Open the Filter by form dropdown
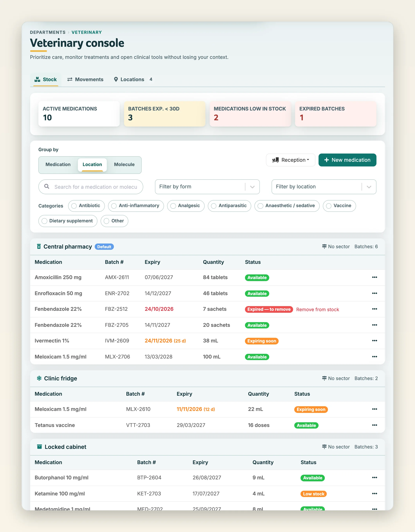Screen dimensions: 415x532 point(207,187)
